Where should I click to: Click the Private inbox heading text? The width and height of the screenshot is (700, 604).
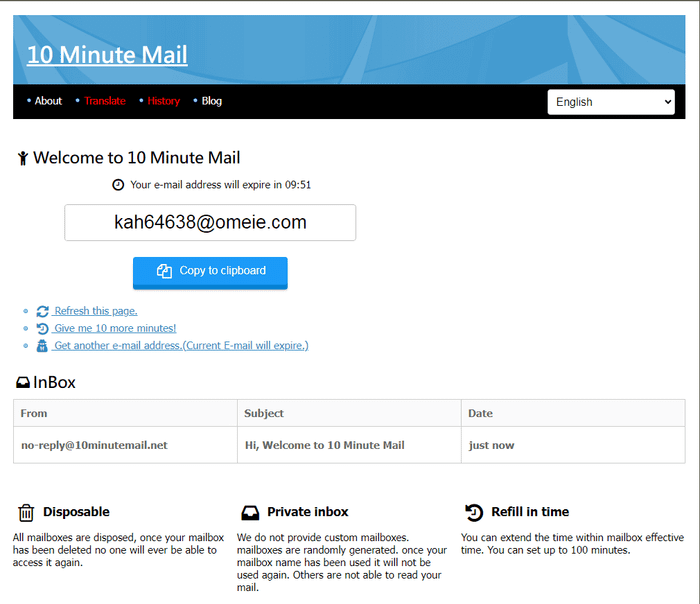point(308,512)
